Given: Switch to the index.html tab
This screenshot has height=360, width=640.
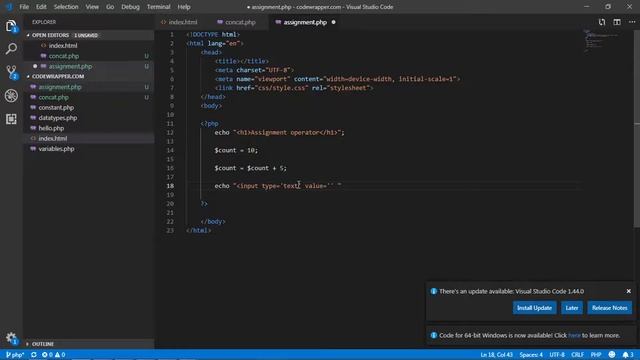Looking at the screenshot, I should (183, 22).
